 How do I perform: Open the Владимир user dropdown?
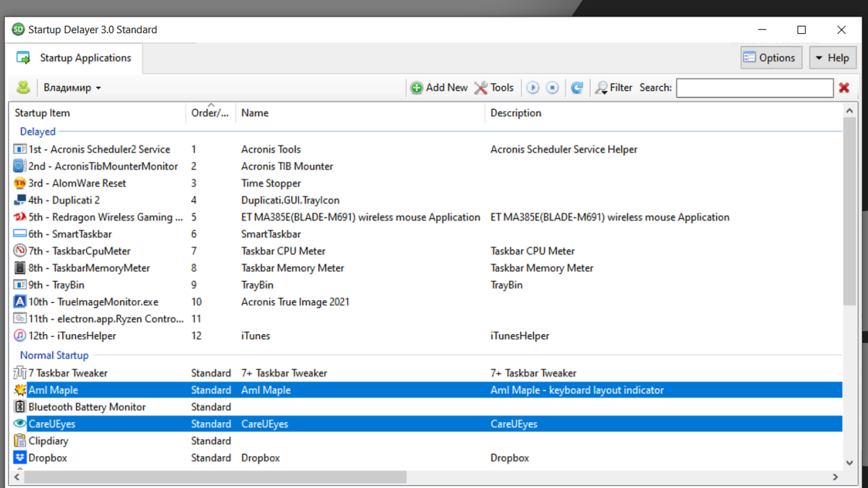click(x=72, y=87)
